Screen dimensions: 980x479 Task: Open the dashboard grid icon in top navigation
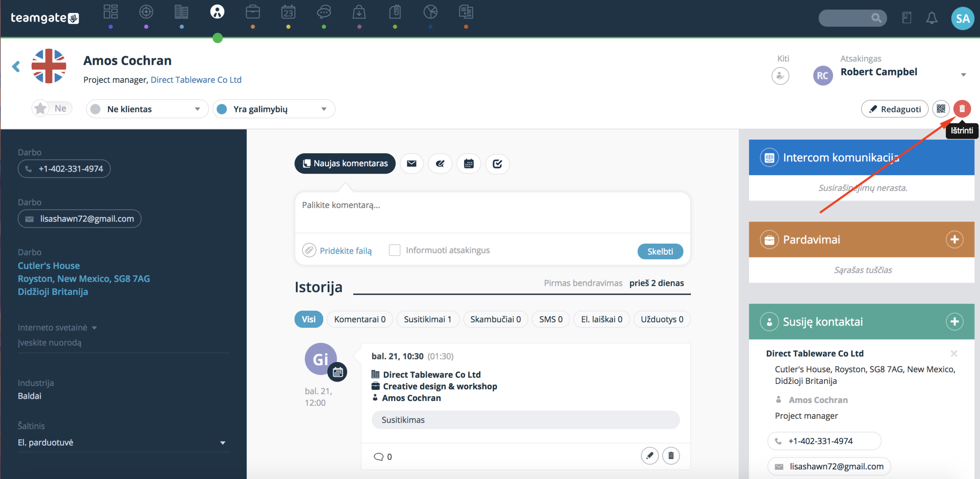(x=111, y=12)
